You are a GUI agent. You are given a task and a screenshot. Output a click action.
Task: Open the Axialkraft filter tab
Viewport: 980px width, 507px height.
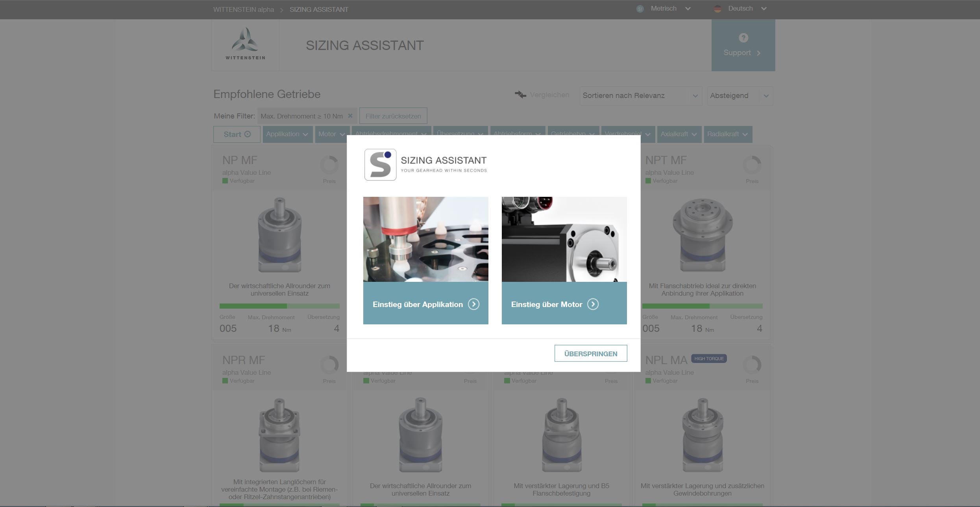(x=679, y=134)
